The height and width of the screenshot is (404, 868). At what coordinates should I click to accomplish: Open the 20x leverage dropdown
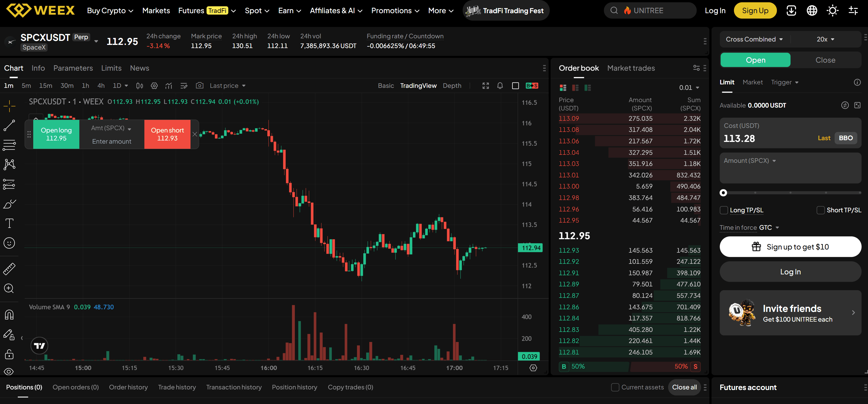point(825,39)
